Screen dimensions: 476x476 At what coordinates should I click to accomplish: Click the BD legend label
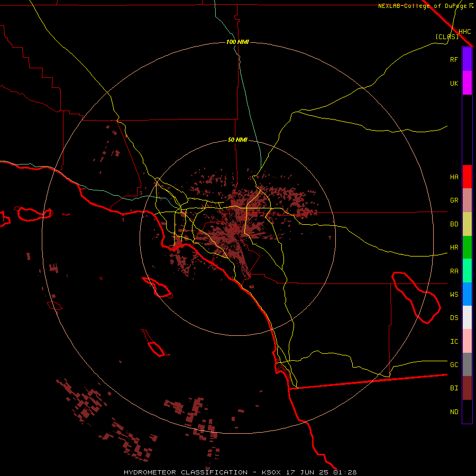[x=454, y=224]
